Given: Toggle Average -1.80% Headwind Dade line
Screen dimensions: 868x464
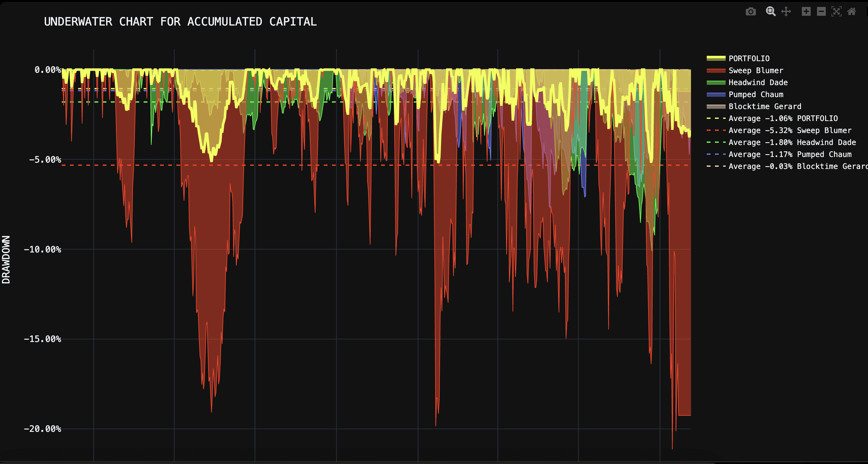Looking at the screenshot, I should click(792, 142).
